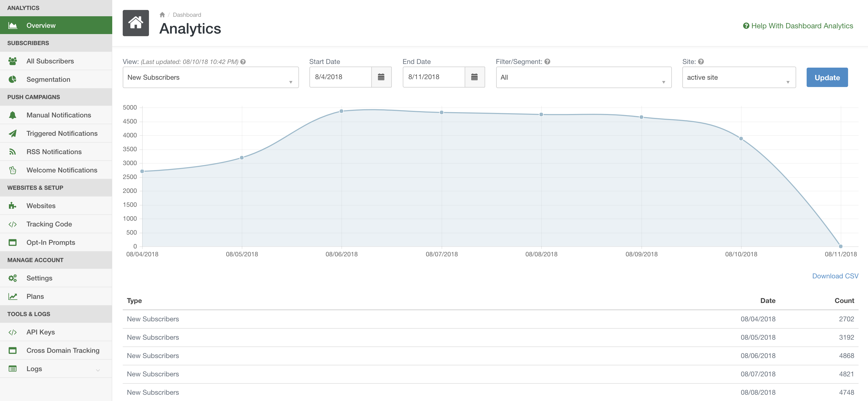This screenshot has height=401, width=868.
Task: Open the Filter/Segment All dropdown
Action: pos(583,77)
